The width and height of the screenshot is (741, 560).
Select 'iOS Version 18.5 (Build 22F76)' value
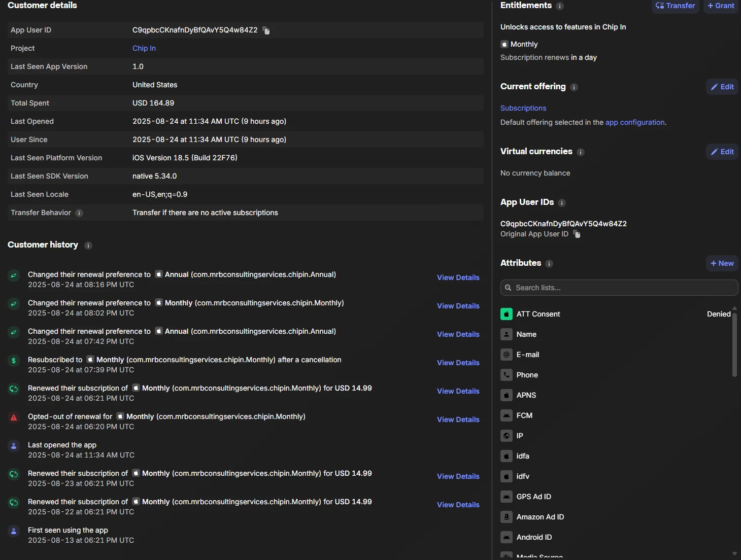[185, 158]
